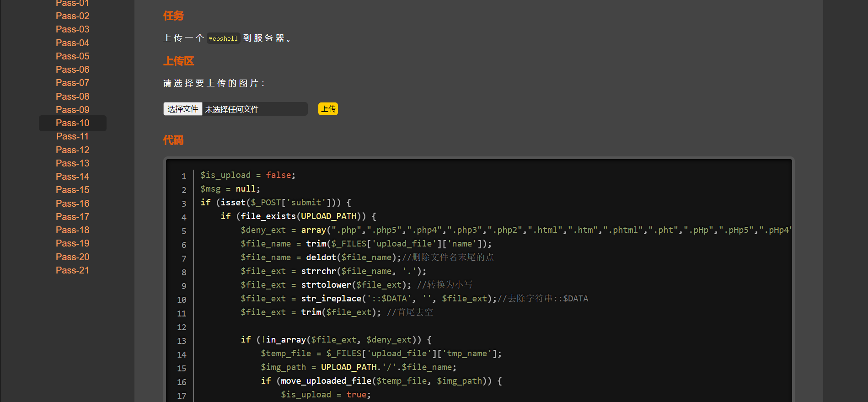Go to Pass-05 challenge

coord(72,56)
